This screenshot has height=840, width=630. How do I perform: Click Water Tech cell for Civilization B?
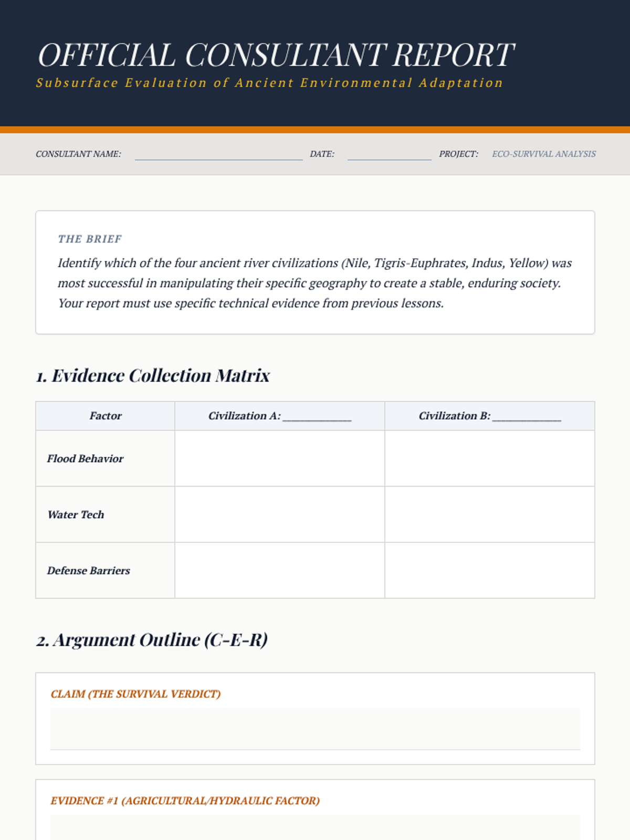(x=489, y=514)
